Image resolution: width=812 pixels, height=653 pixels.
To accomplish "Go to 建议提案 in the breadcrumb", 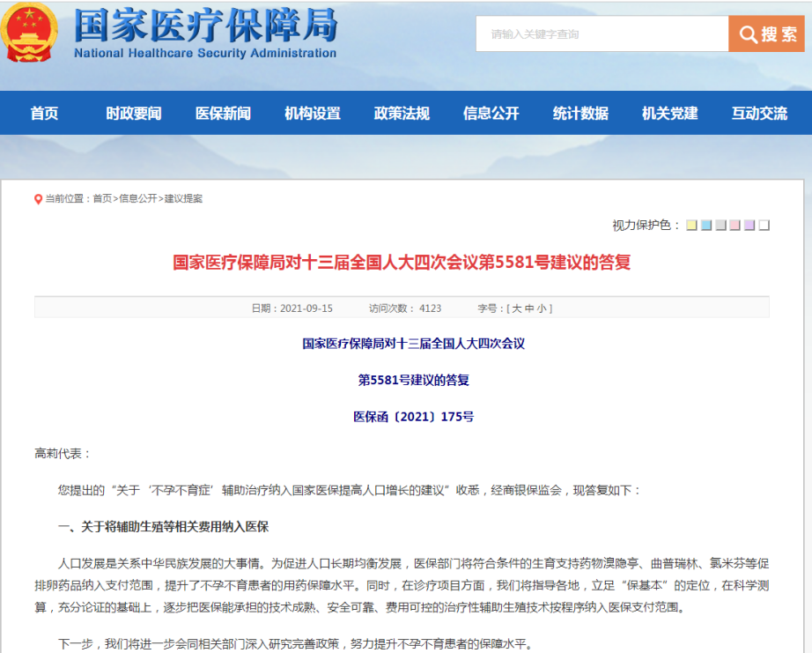I will [183, 198].
